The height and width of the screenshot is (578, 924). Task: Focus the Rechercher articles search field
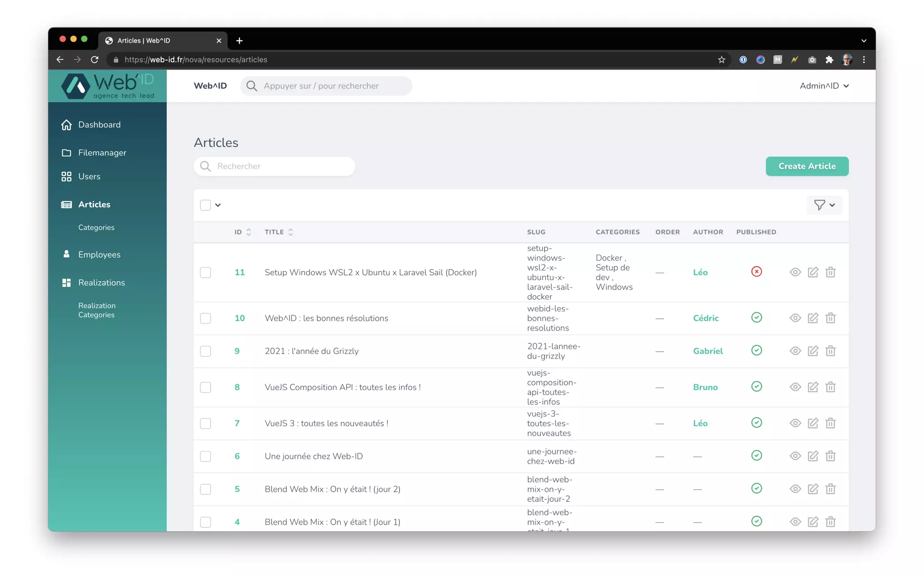(x=280, y=166)
